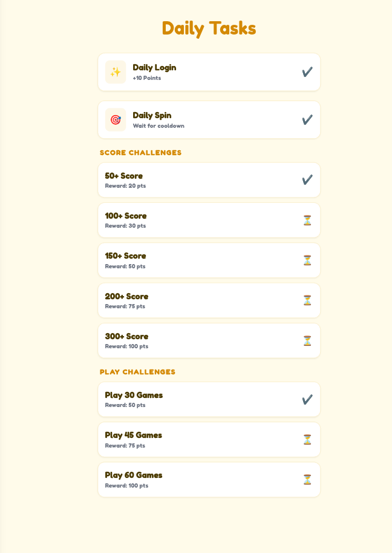
Task: Click the checkmark on the Daily Spin task
Action: (x=307, y=120)
